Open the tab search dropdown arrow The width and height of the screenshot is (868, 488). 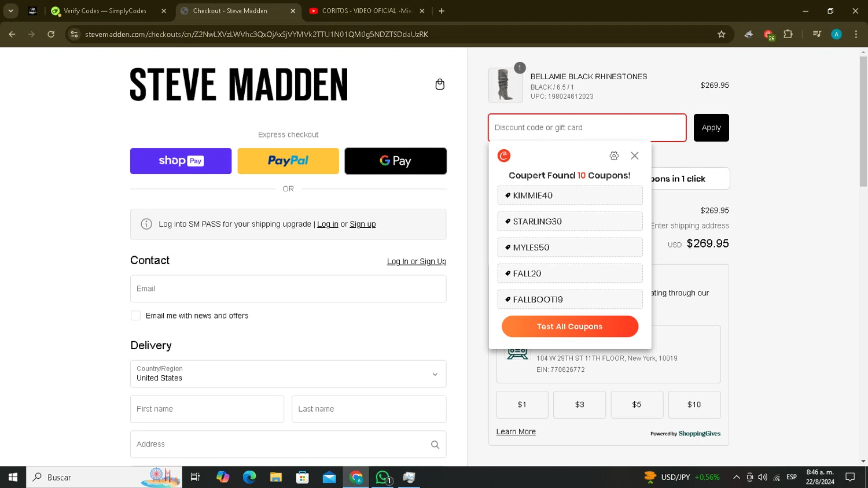tap(10, 11)
